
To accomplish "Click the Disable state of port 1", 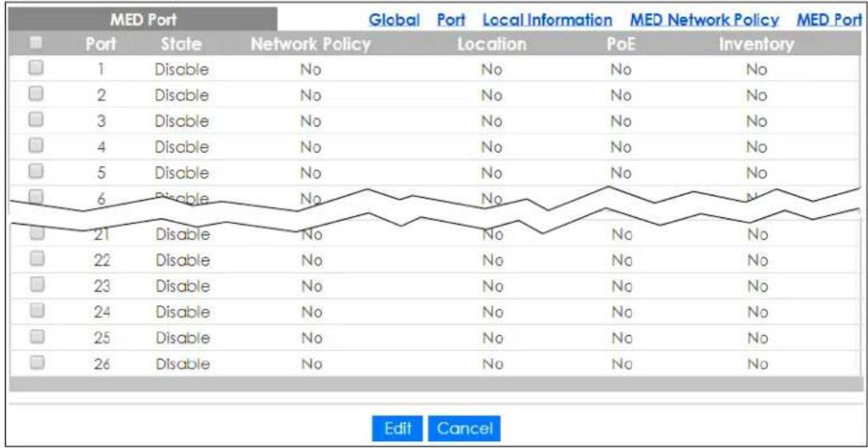I will click(x=182, y=70).
